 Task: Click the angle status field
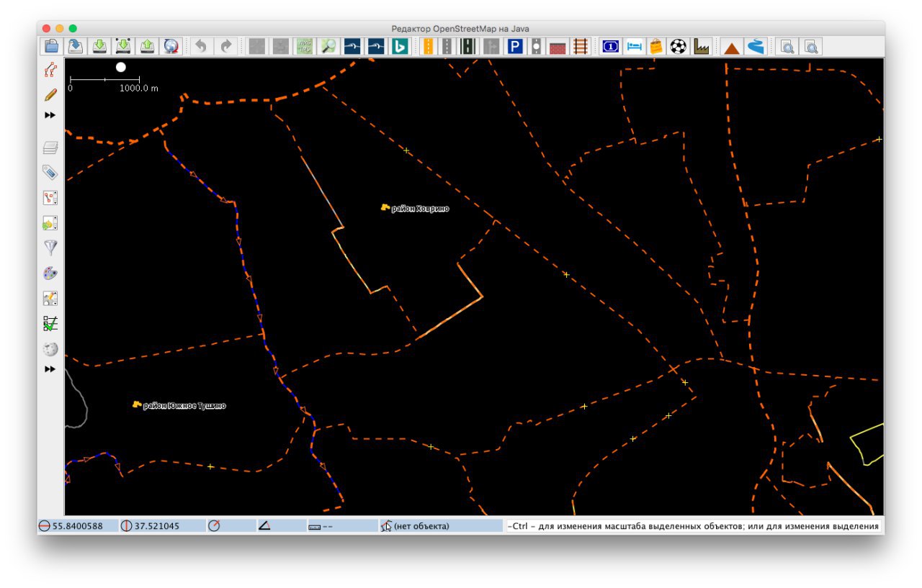click(281, 526)
